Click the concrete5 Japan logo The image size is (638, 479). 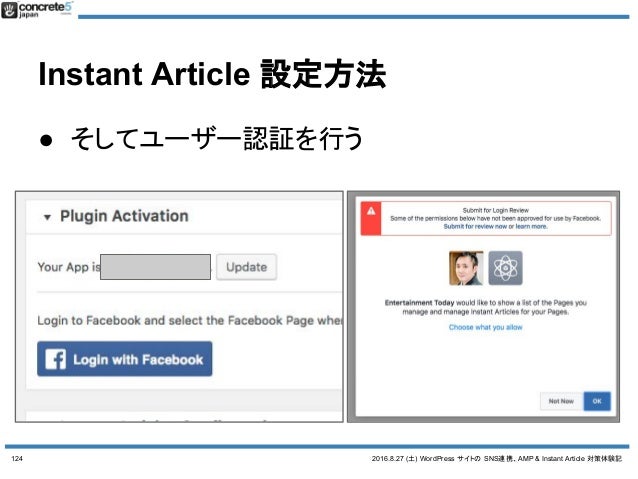pos(37,10)
